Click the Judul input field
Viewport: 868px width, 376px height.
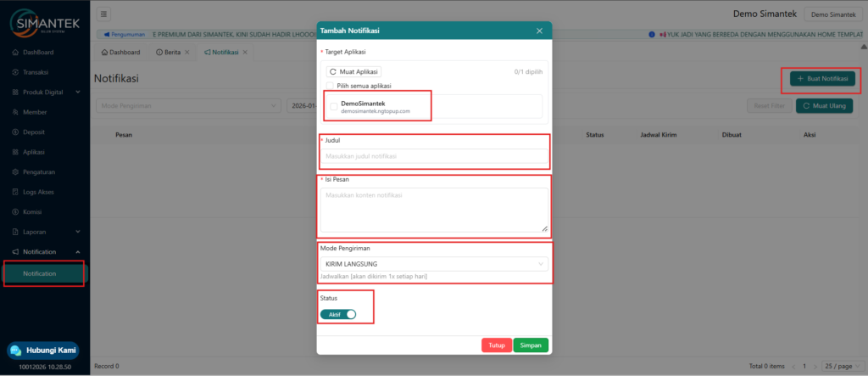click(435, 156)
